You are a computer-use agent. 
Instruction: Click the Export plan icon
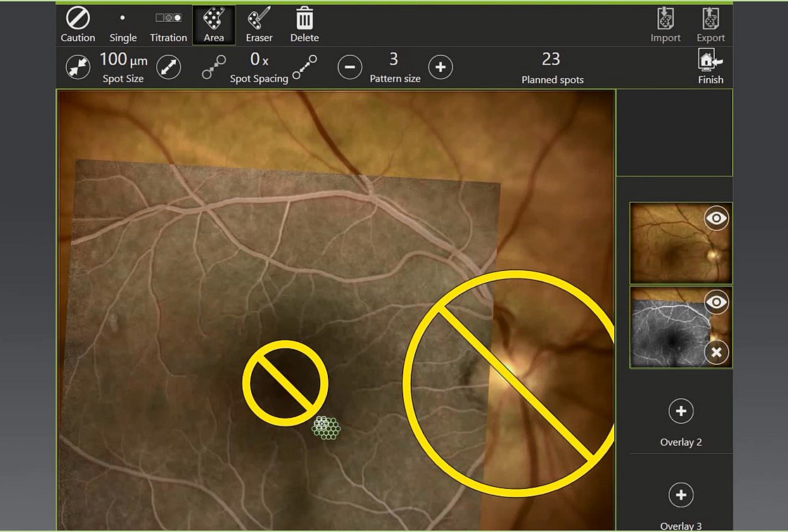click(x=711, y=25)
